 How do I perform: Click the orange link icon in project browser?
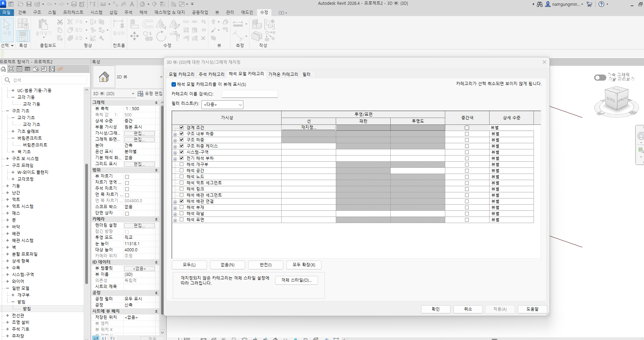[60, 69]
